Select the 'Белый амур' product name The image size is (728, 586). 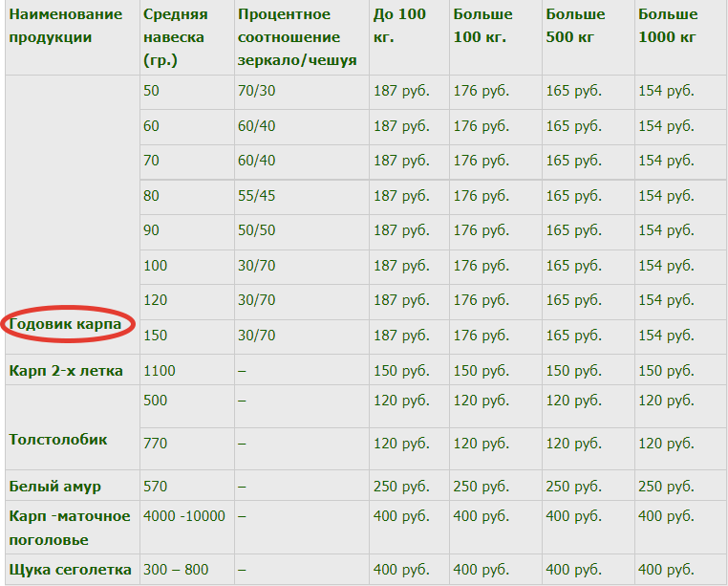pyautogui.click(x=54, y=487)
